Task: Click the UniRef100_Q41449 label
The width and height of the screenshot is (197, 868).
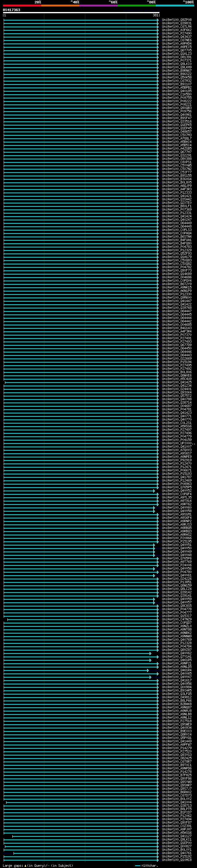Action: (176, 741)
